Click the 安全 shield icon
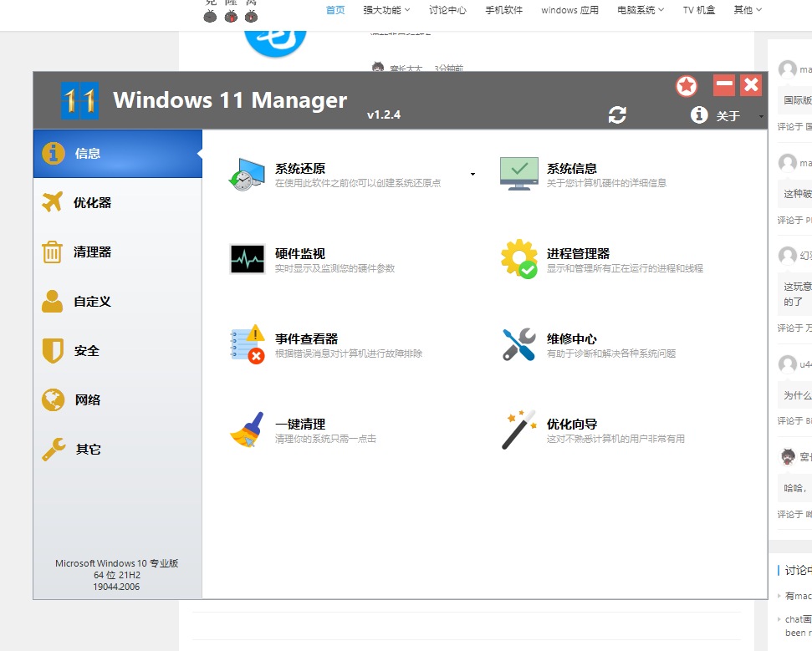812x651 pixels. 53,351
